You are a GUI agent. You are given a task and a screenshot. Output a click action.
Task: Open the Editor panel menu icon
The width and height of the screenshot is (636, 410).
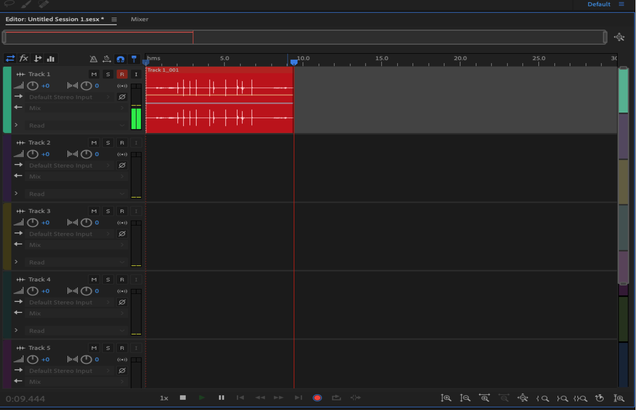pyautogui.click(x=114, y=19)
